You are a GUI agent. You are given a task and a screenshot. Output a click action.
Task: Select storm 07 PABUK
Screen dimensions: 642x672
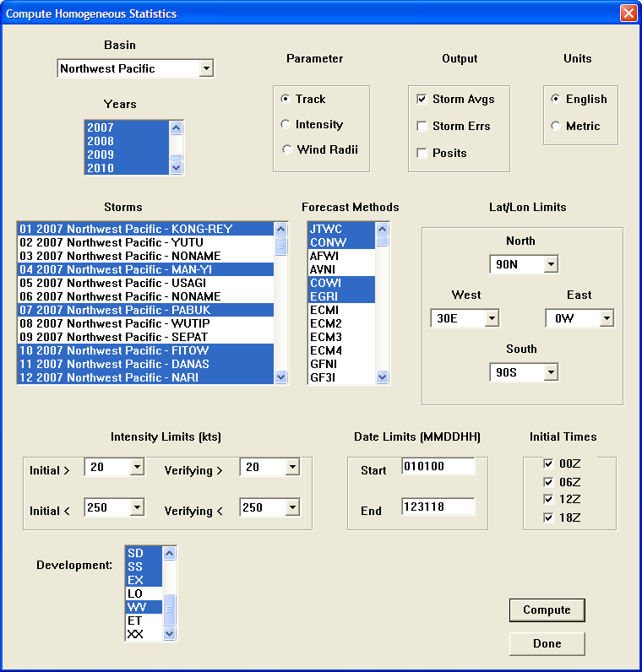tap(146, 310)
